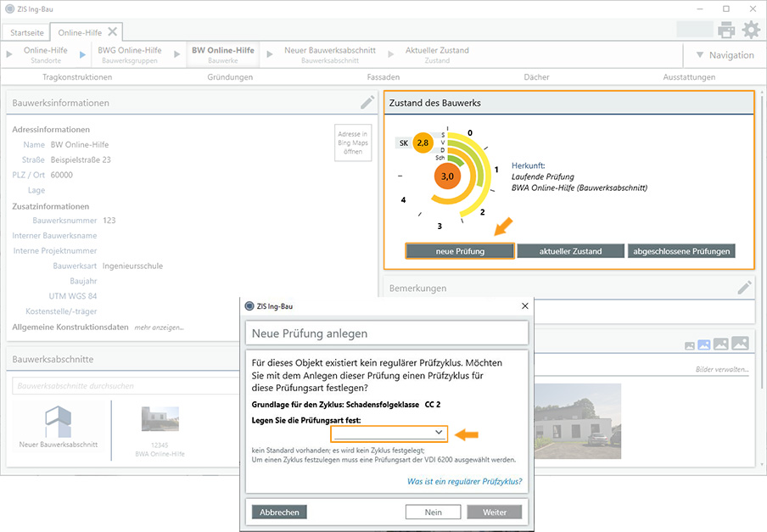Close the Online-Hilfe tab with the X

point(113,31)
